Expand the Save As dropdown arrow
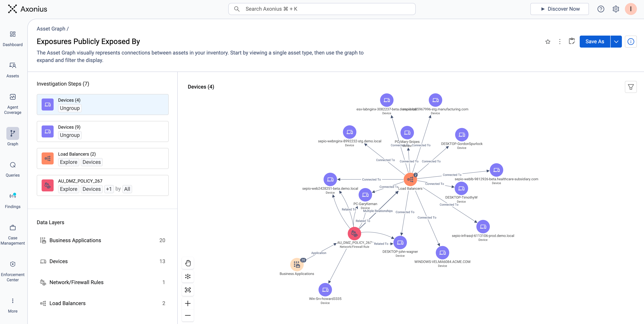Viewport: 644px width, 324px height. point(616,42)
